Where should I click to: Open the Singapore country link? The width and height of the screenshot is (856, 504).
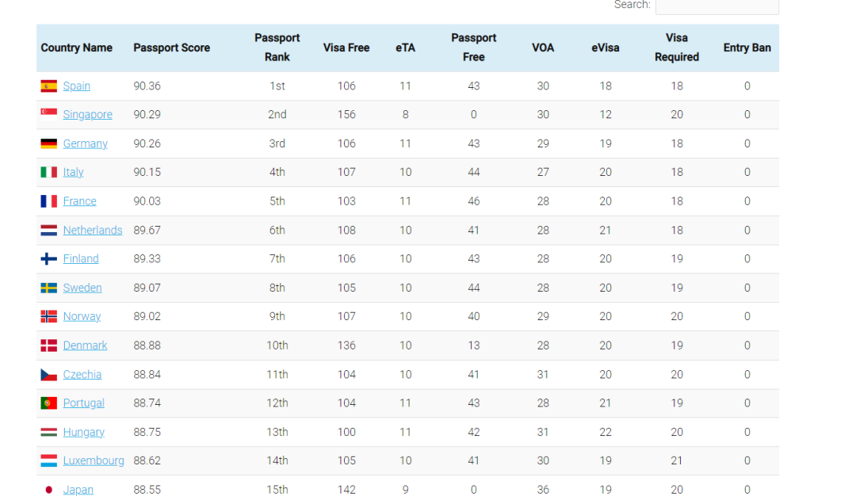(87, 115)
